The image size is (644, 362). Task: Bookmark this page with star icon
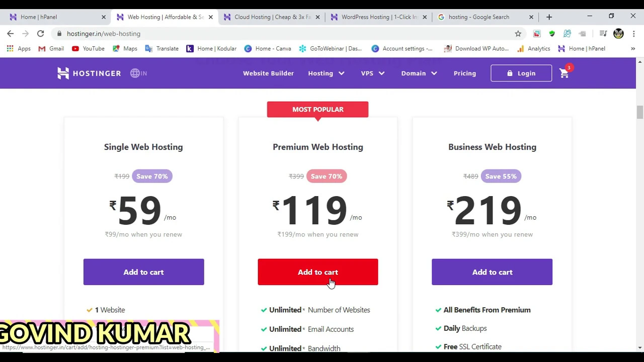click(518, 34)
